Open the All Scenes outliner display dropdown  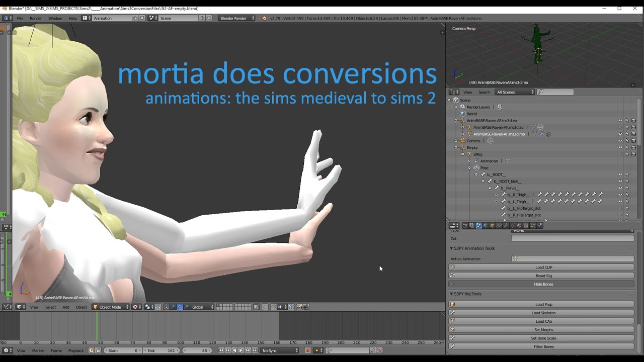(x=515, y=92)
